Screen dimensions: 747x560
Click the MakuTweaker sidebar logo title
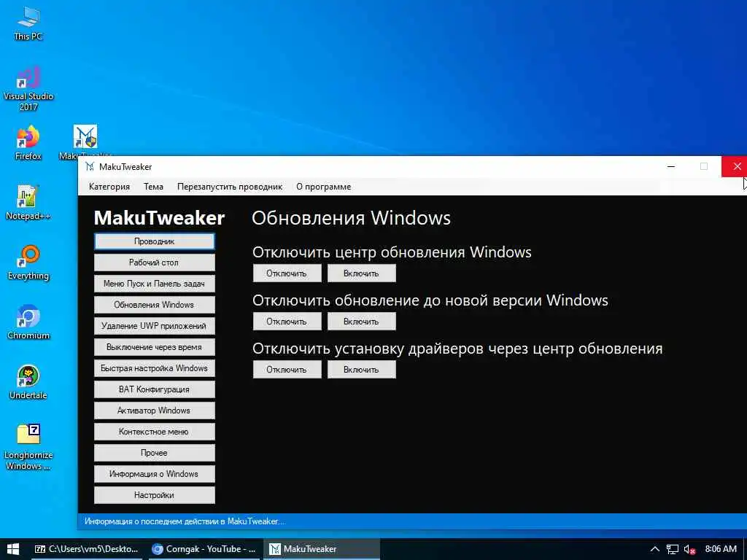click(159, 218)
